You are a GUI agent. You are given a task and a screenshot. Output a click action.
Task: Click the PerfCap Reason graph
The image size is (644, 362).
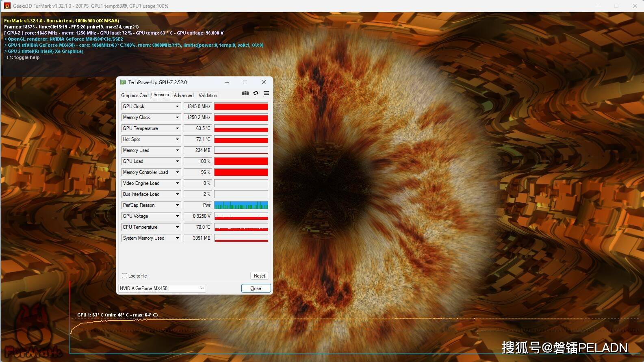pos(241,205)
